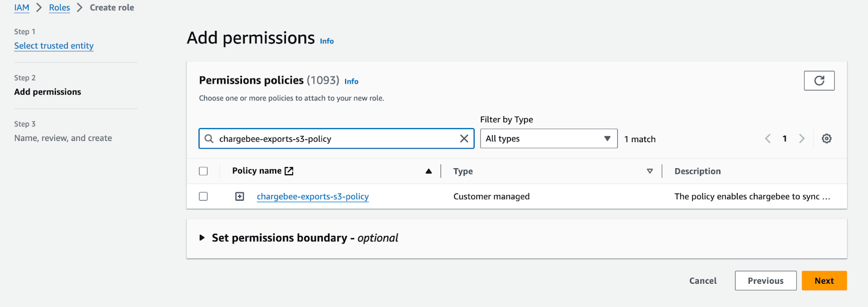Sort by Policy name ascending arrow
Image resolution: width=868 pixels, height=307 pixels.
[429, 171]
